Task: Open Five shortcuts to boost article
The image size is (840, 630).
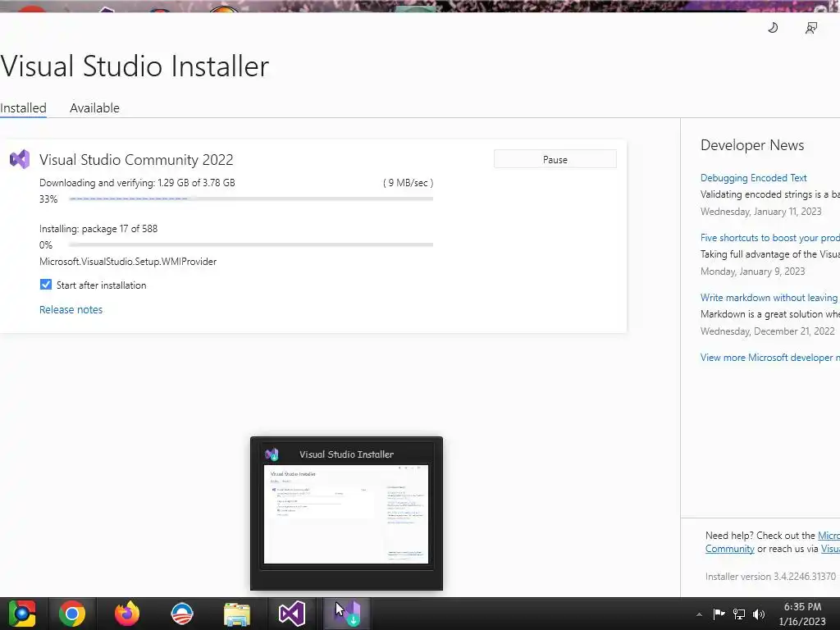Action: 769,238
